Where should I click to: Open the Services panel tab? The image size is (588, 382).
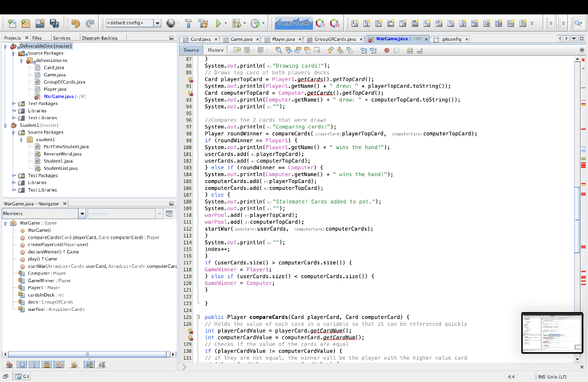pyautogui.click(x=61, y=38)
